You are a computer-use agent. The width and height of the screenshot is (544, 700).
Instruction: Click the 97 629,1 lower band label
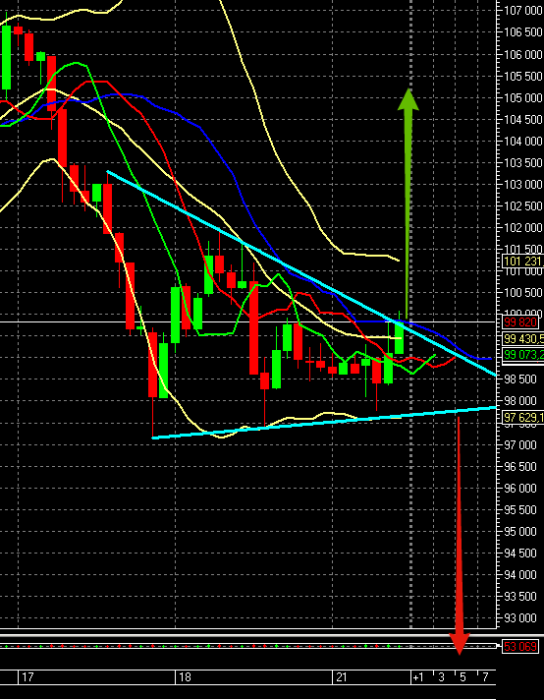[x=523, y=417]
